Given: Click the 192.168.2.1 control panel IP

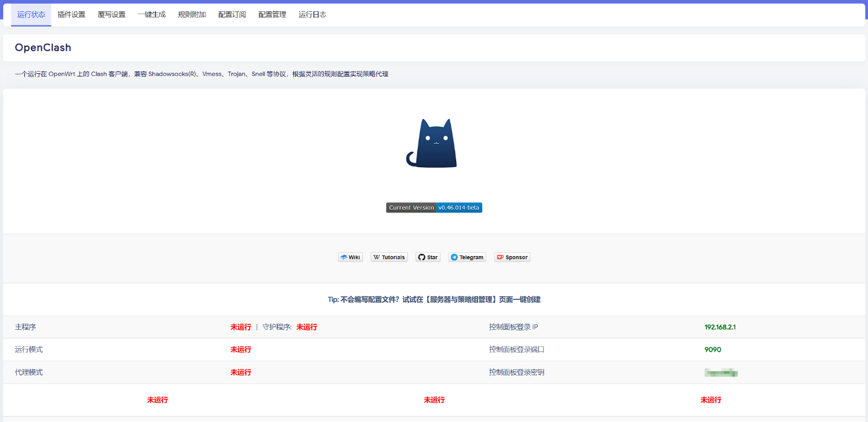Looking at the screenshot, I should tap(720, 327).
